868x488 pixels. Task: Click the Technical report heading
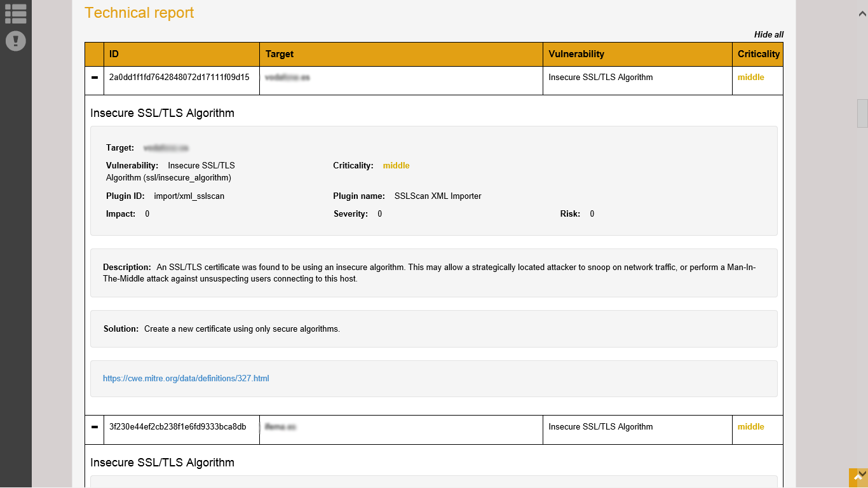[139, 13]
